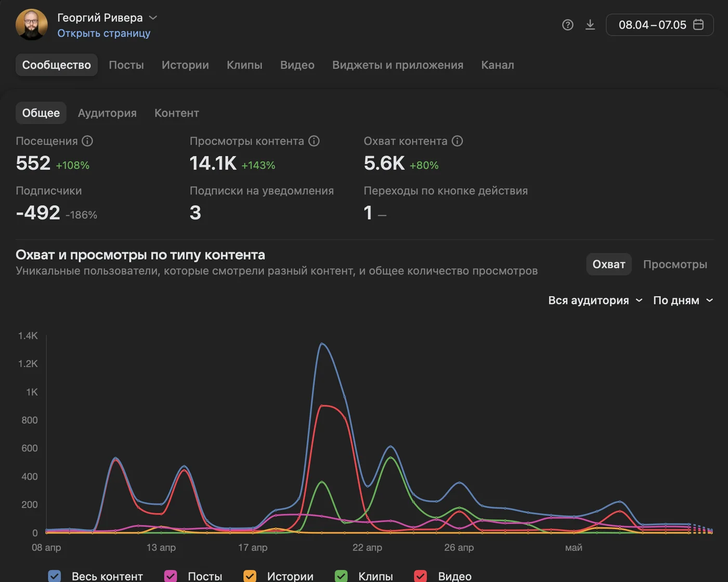
Task: Download statistics with the download icon
Action: 590,25
